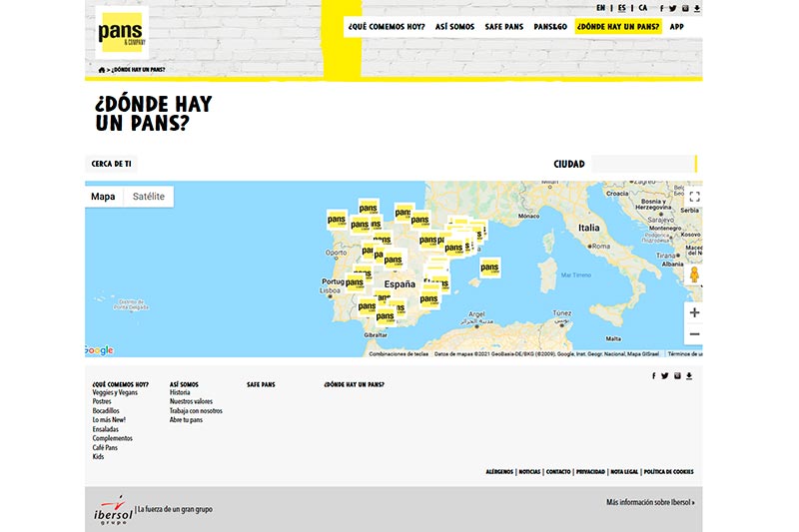Toggle fullscreen view on the map
Screen dimensions: 799x532
694,197
